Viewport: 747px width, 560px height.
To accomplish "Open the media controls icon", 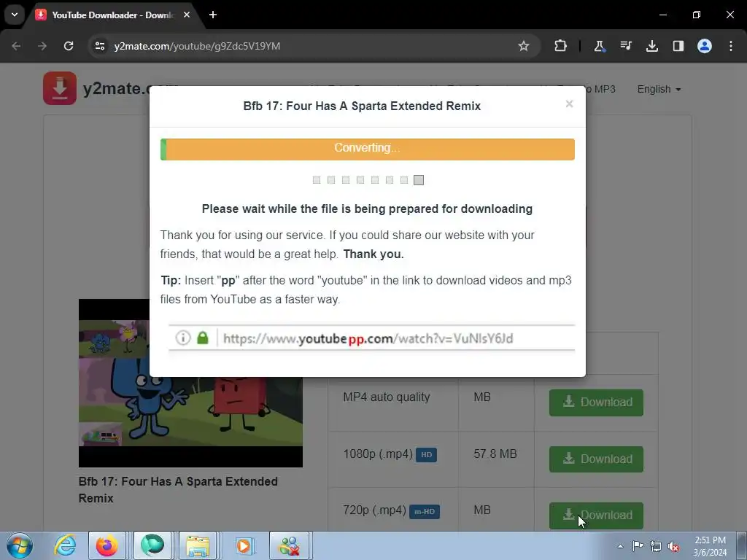I will coord(625,46).
